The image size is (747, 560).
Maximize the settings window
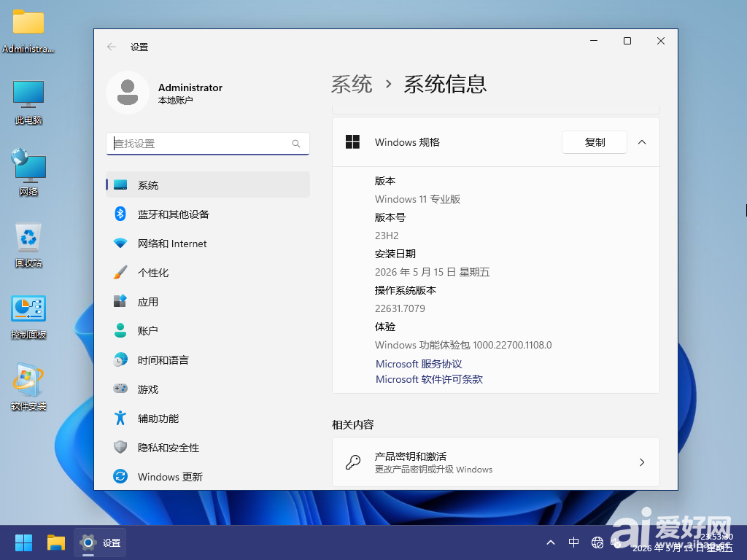click(627, 41)
